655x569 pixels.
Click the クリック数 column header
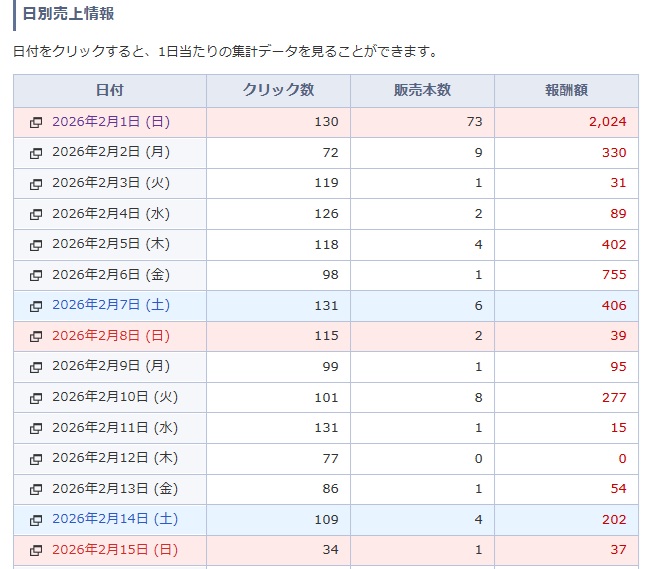pos(278,90)
